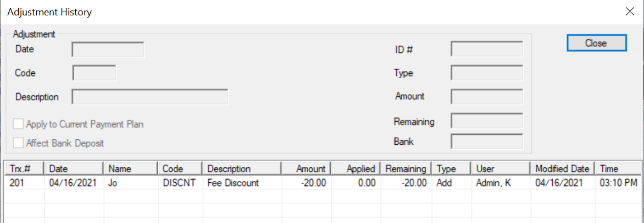Click the Close button
This screenshot has width=644, height=223.
coord(596,43)
